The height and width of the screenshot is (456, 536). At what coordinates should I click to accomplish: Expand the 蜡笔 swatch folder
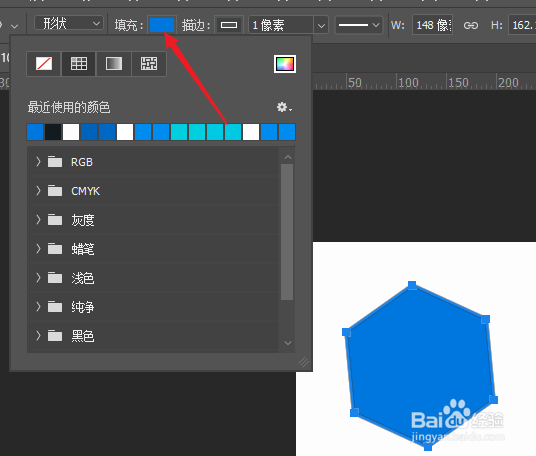point(38,249)
